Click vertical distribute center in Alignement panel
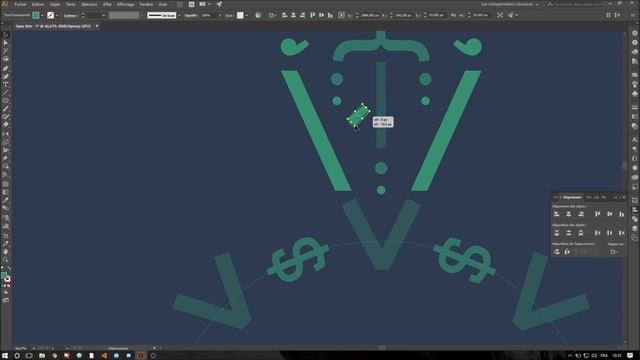 click(x=569, y=233)
